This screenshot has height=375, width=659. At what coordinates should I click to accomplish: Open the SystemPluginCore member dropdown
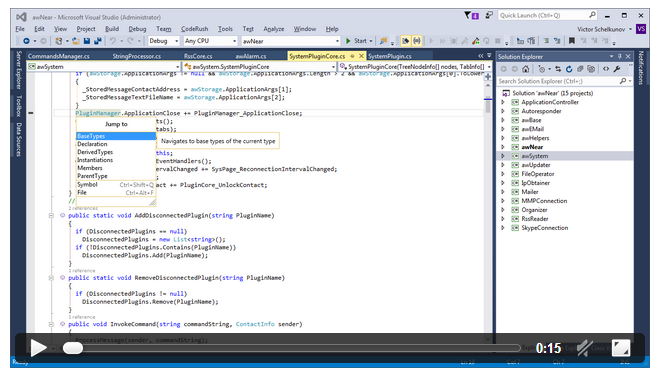pos(415,66)
